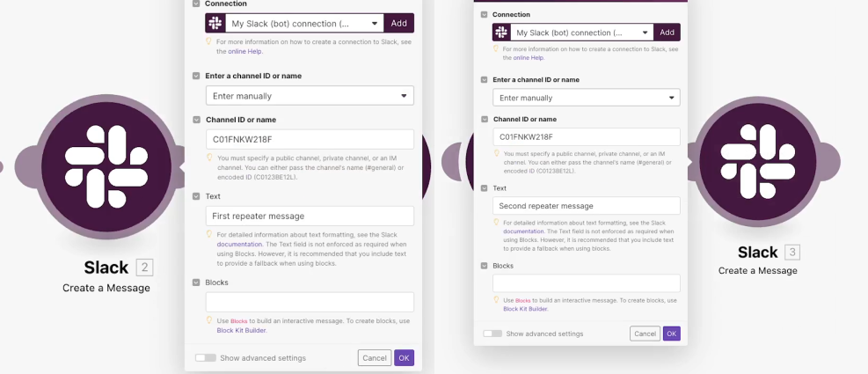Toggle right 'Channel ID or name' checkbox
Viewport: 868px width, 374px height.
[x=485, y=119]
